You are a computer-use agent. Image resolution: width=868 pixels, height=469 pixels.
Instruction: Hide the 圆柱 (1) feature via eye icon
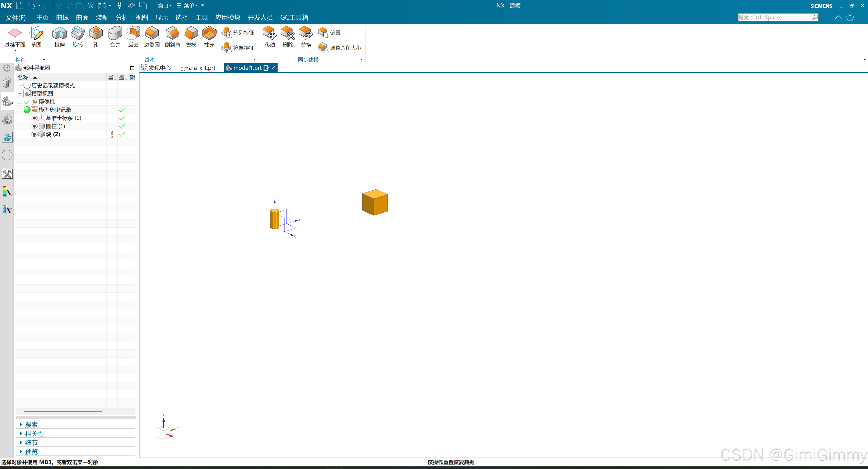(34, 126)
